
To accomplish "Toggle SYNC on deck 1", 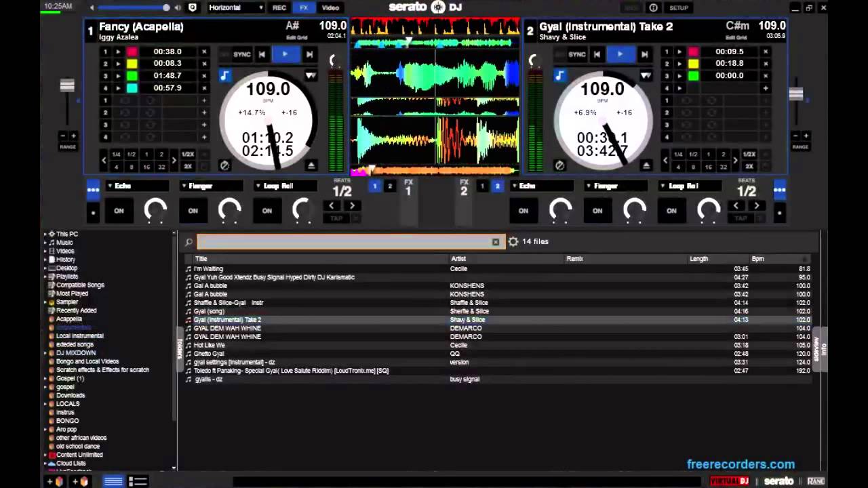I will 242,54.
